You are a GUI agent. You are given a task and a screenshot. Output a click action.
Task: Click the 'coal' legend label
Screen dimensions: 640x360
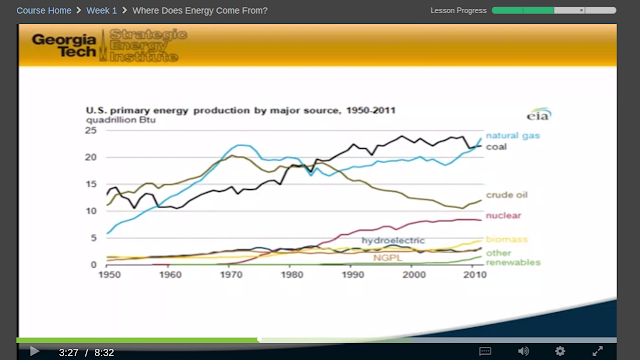(x=496, y=147)
